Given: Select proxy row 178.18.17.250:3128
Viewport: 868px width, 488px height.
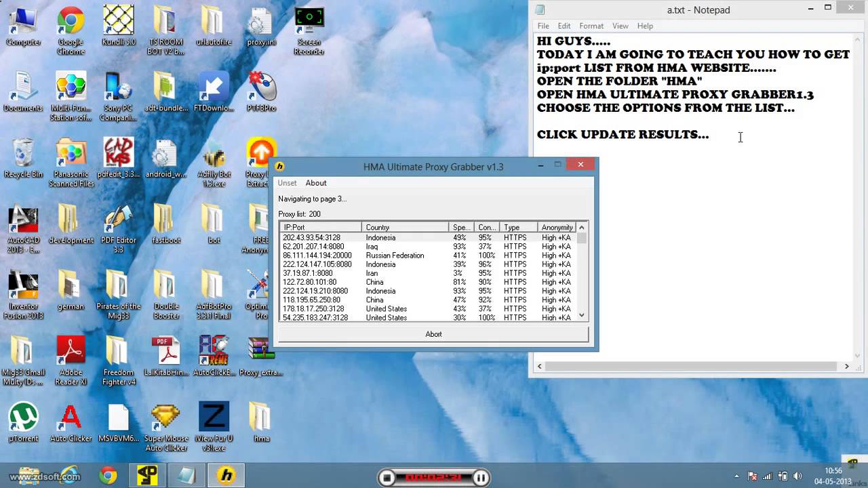Looking at the screenshot, I should [x=428, y=308].
